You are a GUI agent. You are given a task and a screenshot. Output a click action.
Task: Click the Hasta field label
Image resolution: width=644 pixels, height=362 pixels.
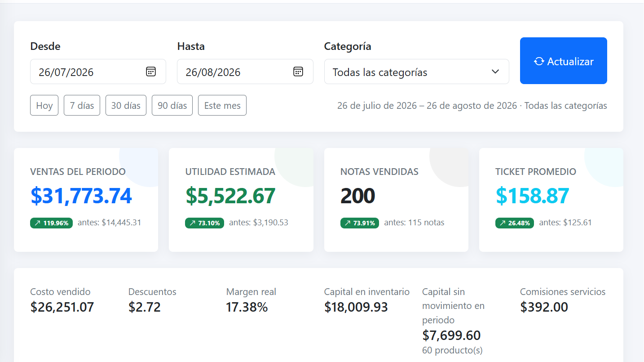[x=191, y=46]
